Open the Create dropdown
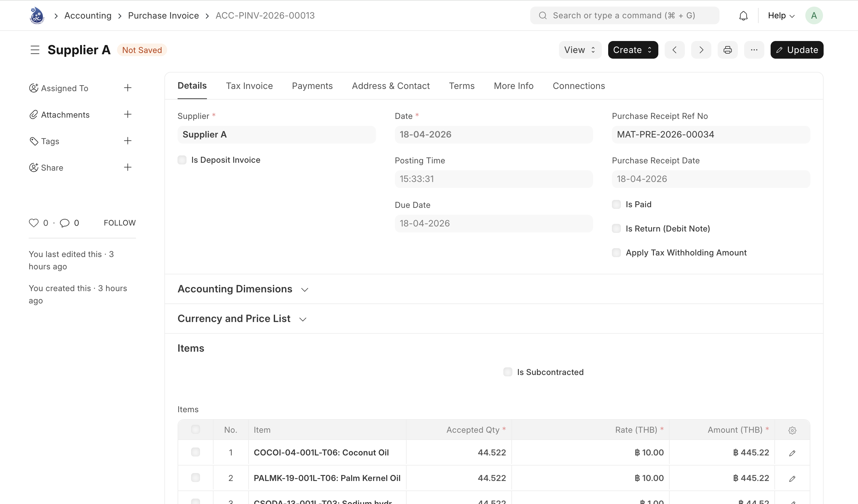This screenshot has width=858, height=504. (633, 50)
